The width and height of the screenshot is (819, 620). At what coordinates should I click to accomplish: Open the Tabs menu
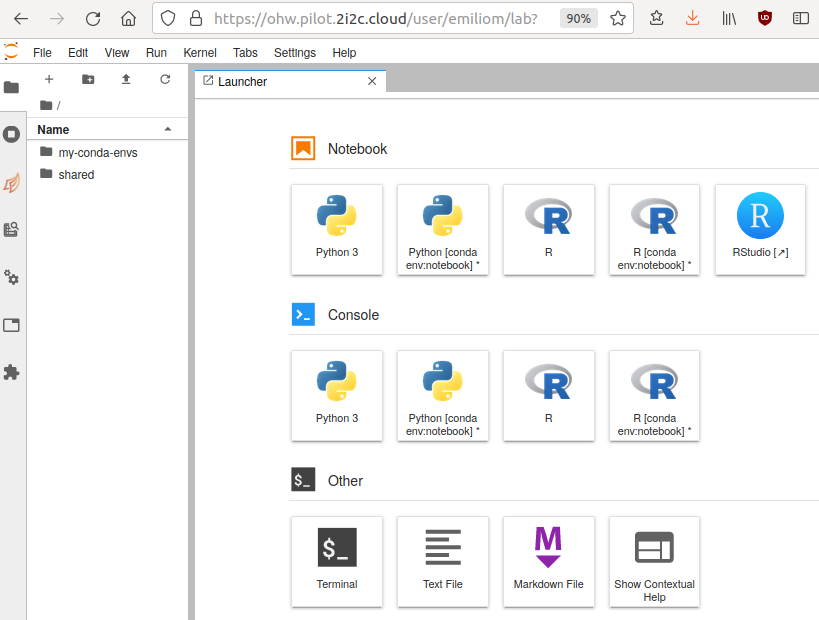[245, 53]
